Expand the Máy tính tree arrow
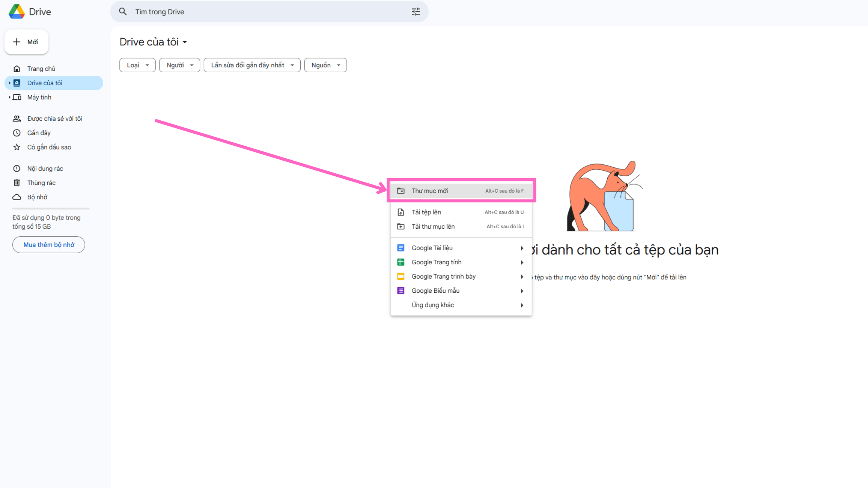Image resolution: width=868 pixels, height=488 pixels. click(10, 97)
